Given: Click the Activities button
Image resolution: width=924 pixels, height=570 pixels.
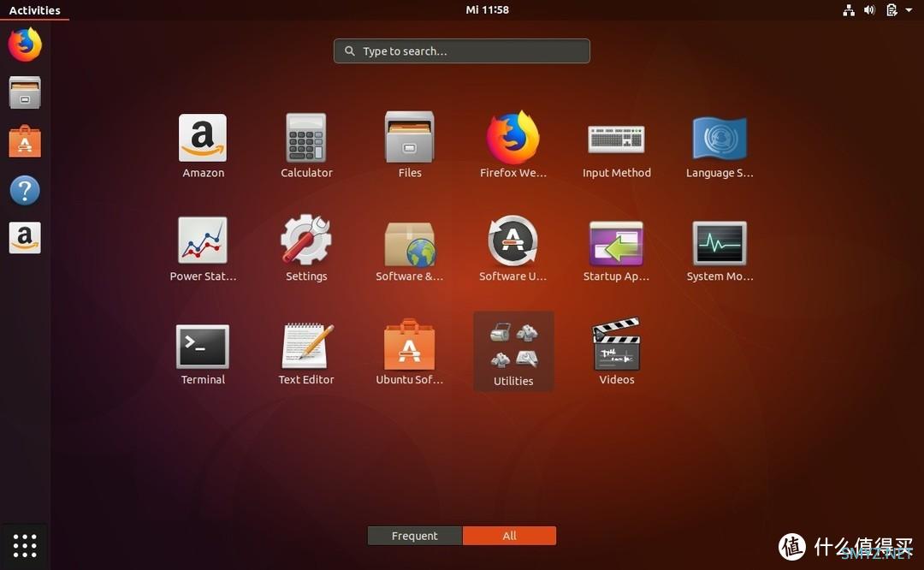Looking at the screenshot, I should tap(34, 10).
